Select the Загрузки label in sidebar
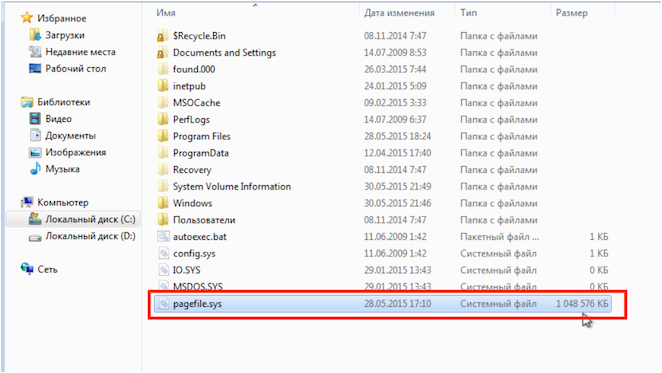This screenshot has width=662, height=373. click(x=65, y=35)
